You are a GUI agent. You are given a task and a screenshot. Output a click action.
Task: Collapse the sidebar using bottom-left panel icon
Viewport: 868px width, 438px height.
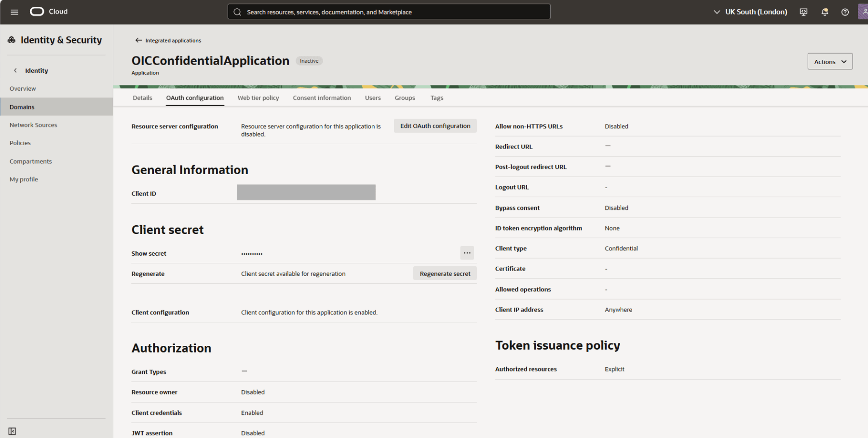12,431
